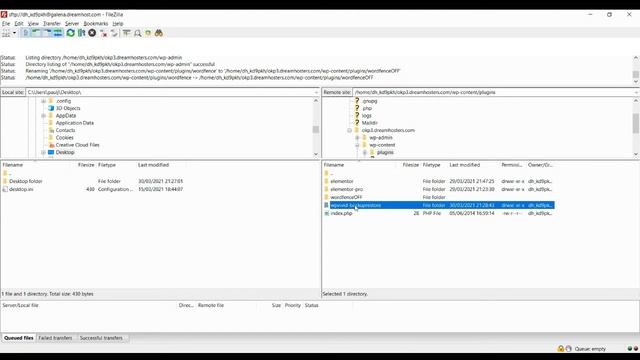This screenshot has height=360, width=640.
Task: Open the directory listing filters dialog
Action: pyautogui.click(x=127, y=33)
